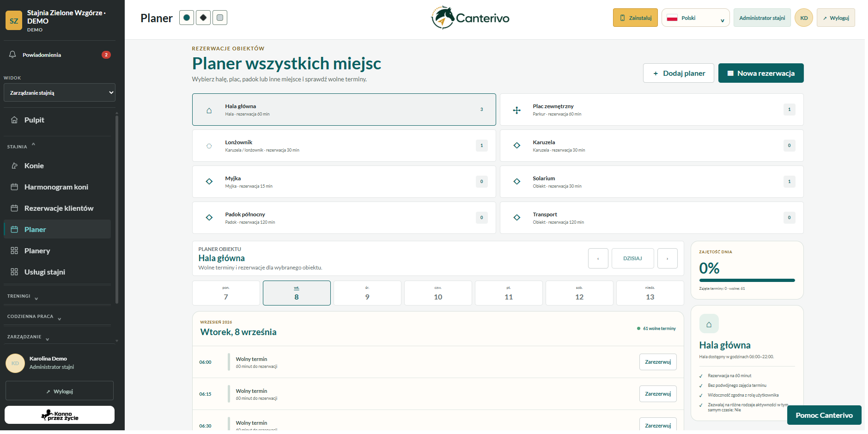Click the KD user avatar

[x=804, y=18]
